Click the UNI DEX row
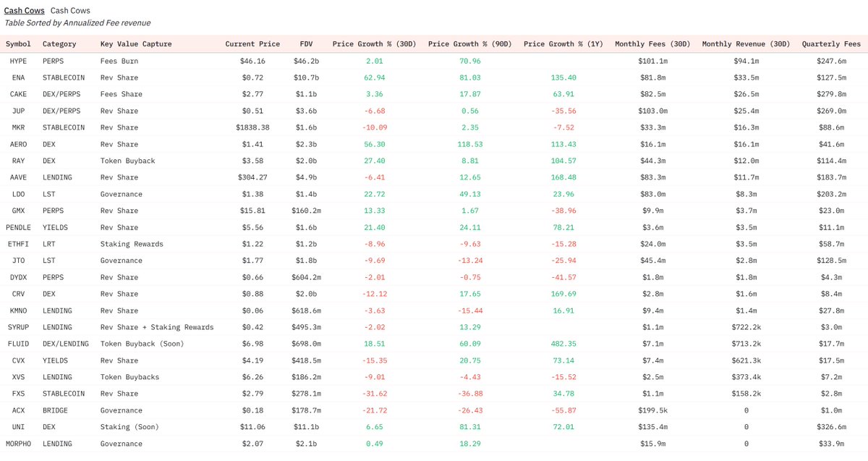This screenshot has height=461, width=868. 18,426
